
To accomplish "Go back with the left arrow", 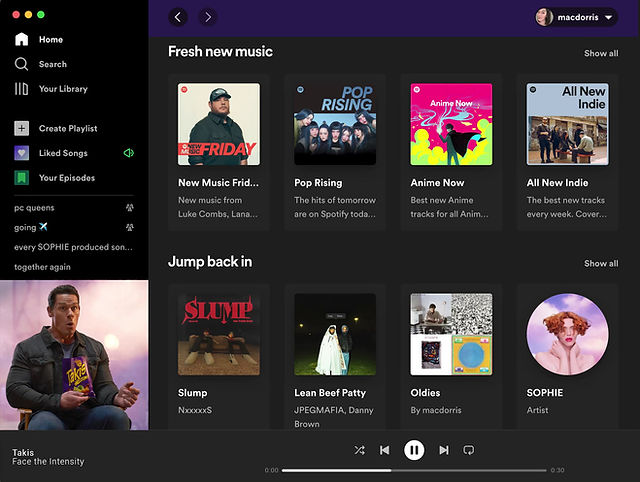I will [x=178, y=17].
